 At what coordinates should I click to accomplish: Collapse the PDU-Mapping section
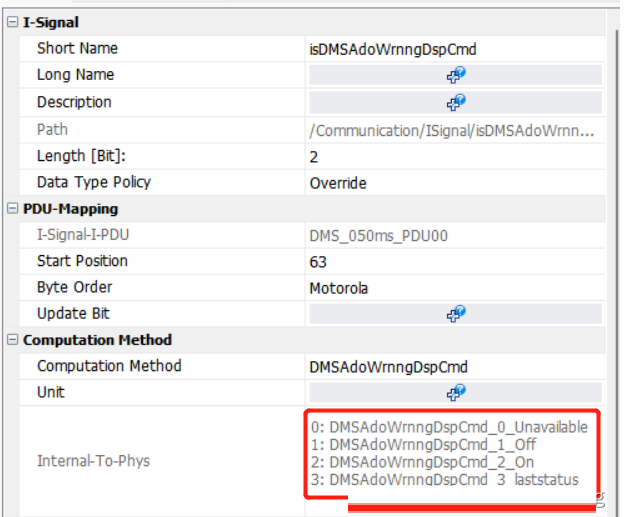[13, 208]
